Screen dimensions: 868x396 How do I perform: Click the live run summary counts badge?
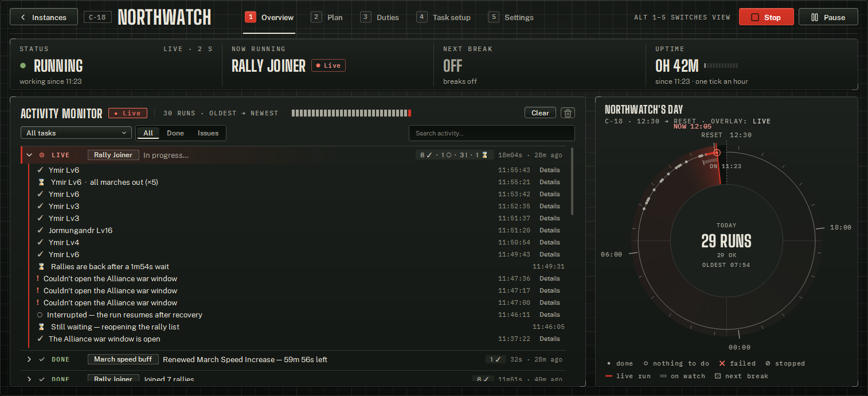(x=455, y=155)
